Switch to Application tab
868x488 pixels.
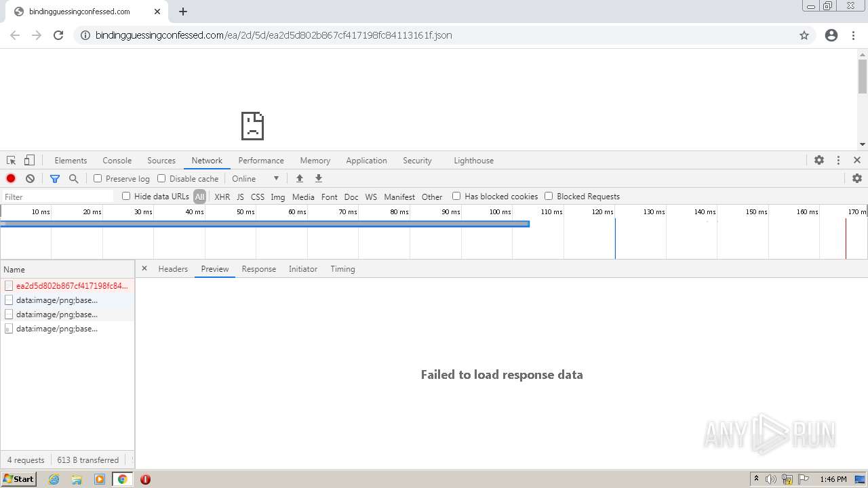[366, 161]
